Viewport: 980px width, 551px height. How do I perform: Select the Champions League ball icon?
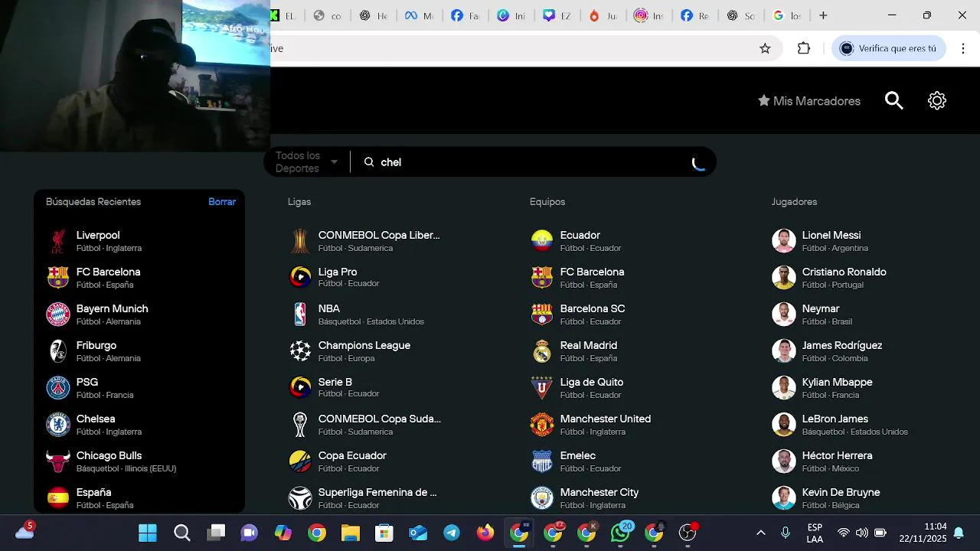(x=300, y=351)
